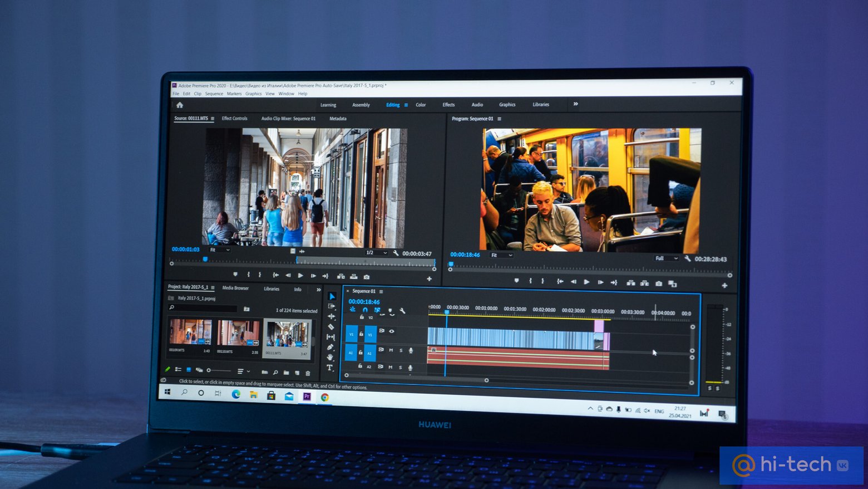Click Extract button in Program monitor

coord(644,283)
